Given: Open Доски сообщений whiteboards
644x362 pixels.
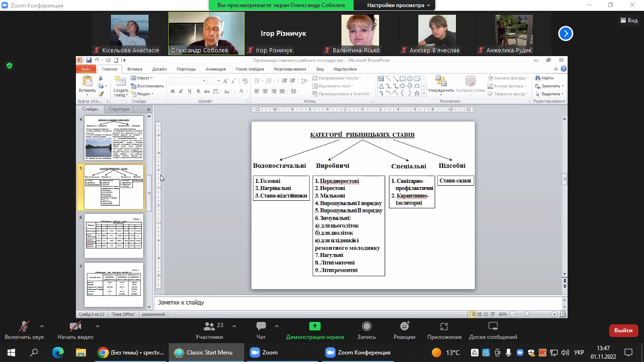Looking at the screenshot, I should tap(493, 330).
